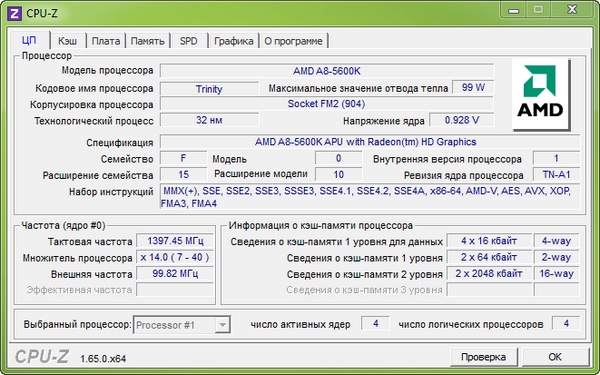The height and width of the screenshot is (375, 600).
Task: Minimize the CPU-Z window
Action: pyautogui.click(x=514, y=10)
